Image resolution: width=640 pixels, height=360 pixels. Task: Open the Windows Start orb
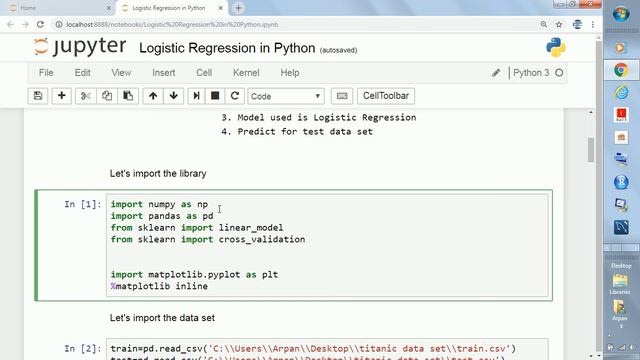coord(621,14)
